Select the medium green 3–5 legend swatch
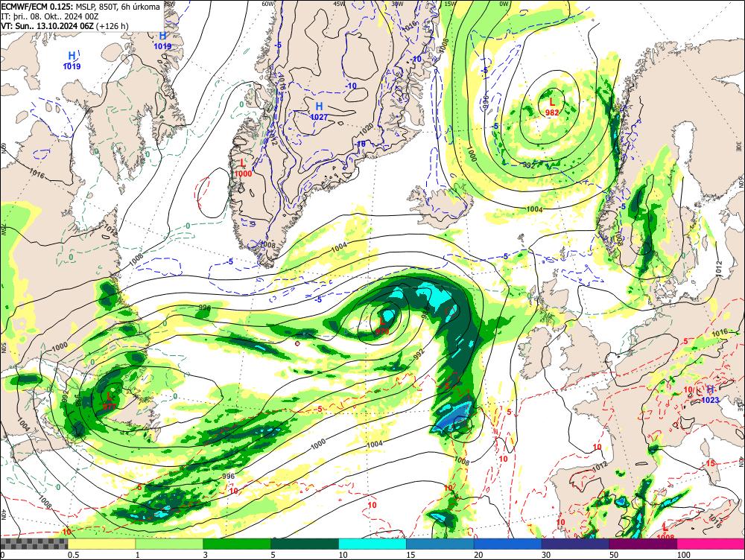 click(x=237, y=544)
